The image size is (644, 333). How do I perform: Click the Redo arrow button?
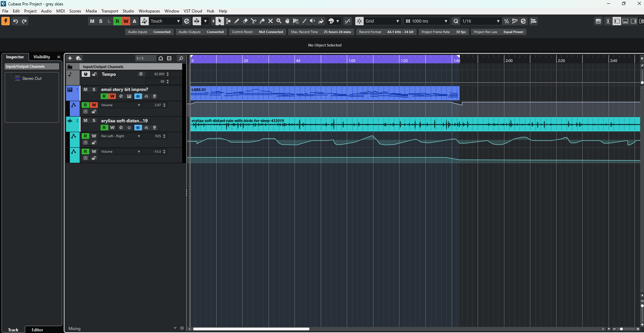tap(24, 21)
